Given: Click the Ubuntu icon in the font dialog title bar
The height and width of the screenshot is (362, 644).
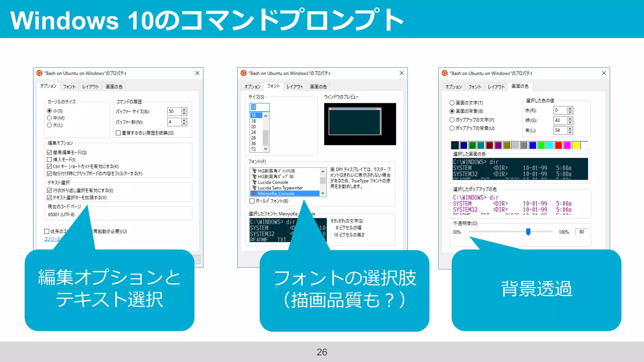Looking at the screenshot, I should [243, 73].
